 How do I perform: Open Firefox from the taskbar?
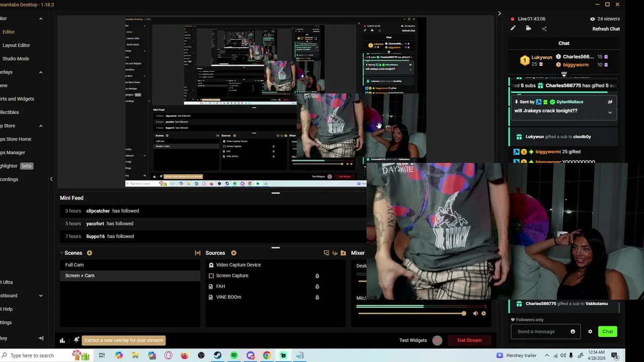185,355
